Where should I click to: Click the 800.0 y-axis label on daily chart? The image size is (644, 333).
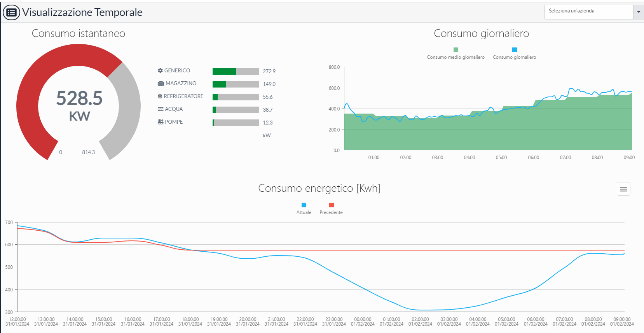point(334,67)
